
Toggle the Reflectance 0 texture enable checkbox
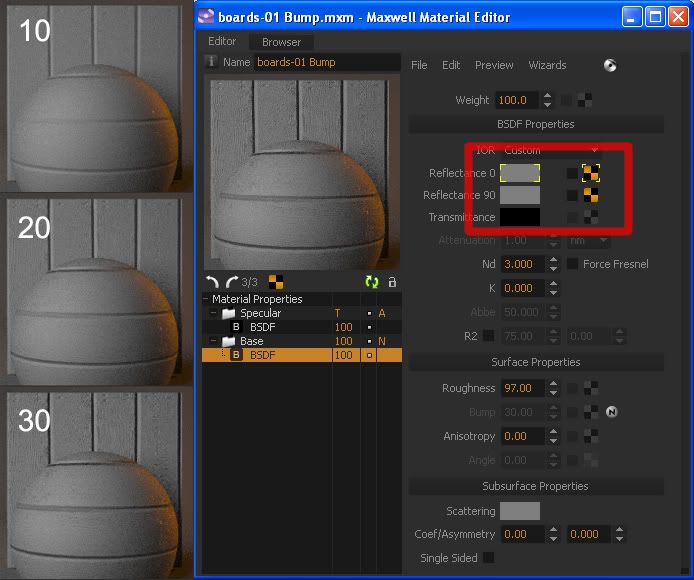click(572, 173)
